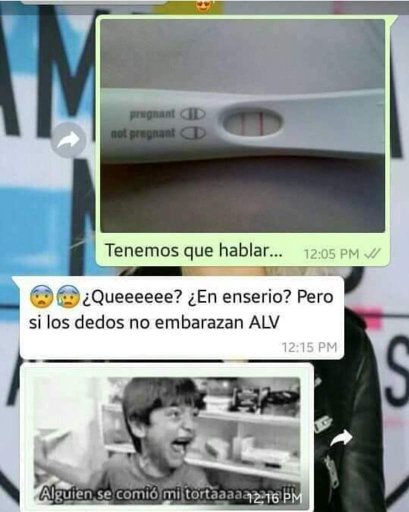Click the 12:05 PM timestamp
Image resolution: width=409 pixels, height=512 pixels.
click(331, 254)
